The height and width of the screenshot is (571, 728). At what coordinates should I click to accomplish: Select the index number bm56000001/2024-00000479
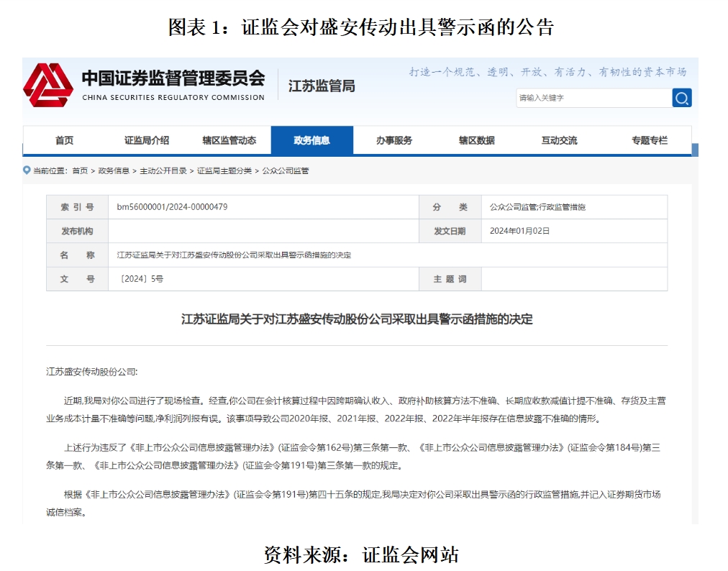tap(172, 207)
